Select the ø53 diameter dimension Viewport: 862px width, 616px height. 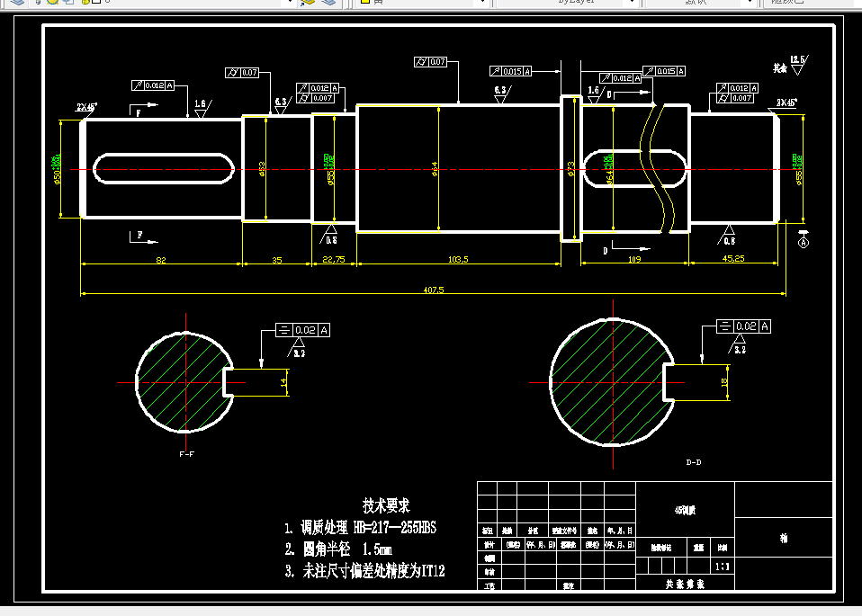click(262, 169)
